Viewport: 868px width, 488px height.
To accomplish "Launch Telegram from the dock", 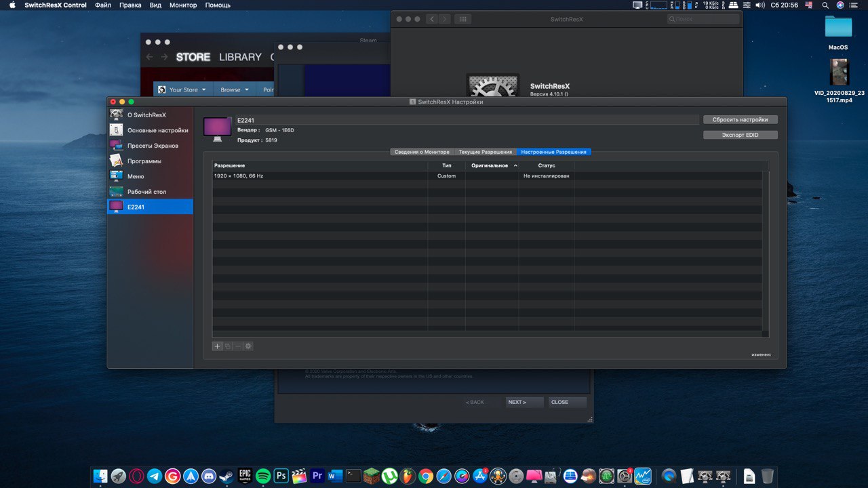I will (x=155, y=476).
